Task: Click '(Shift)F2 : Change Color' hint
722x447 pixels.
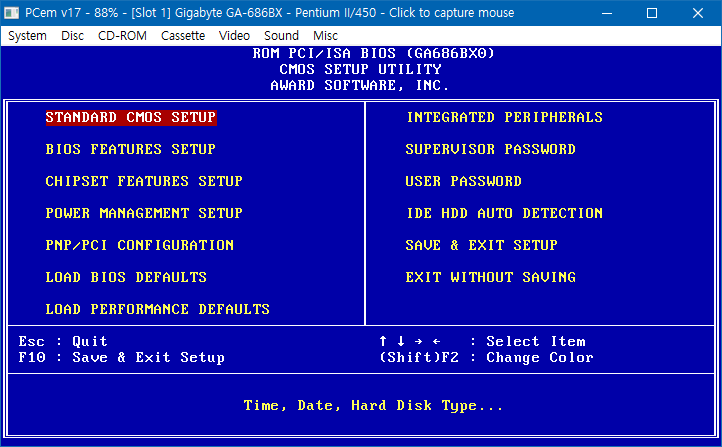Action: pos(486,357)
